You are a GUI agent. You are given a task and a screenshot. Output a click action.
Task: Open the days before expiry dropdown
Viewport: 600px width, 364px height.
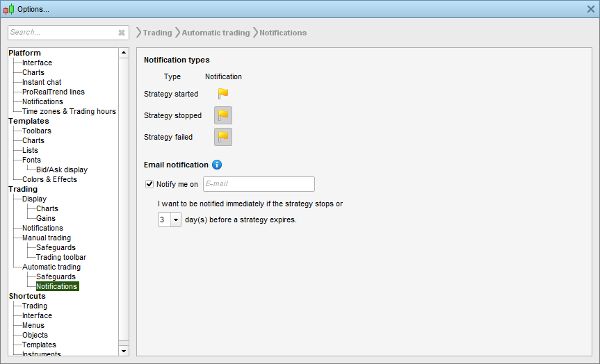coord(175,220)
